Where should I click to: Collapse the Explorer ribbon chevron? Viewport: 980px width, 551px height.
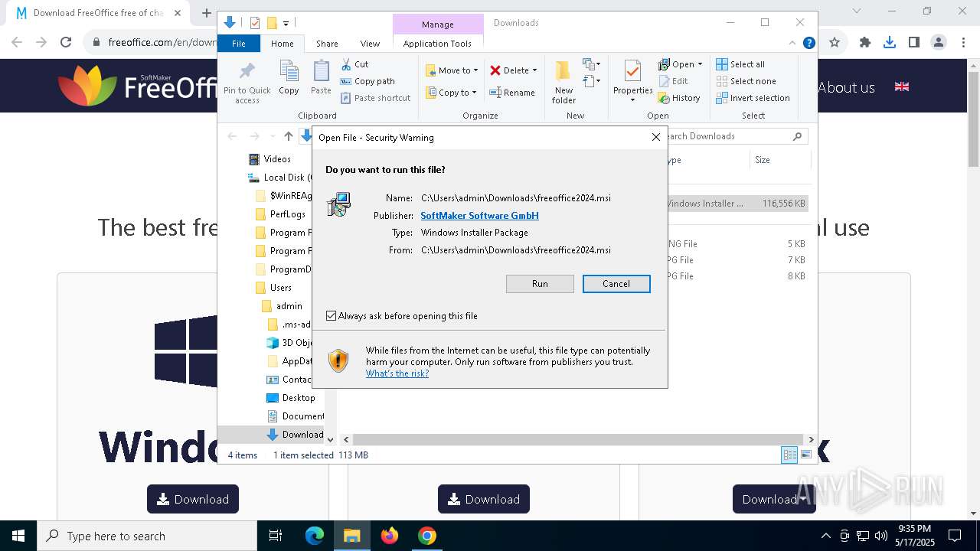tap(792, 43)
